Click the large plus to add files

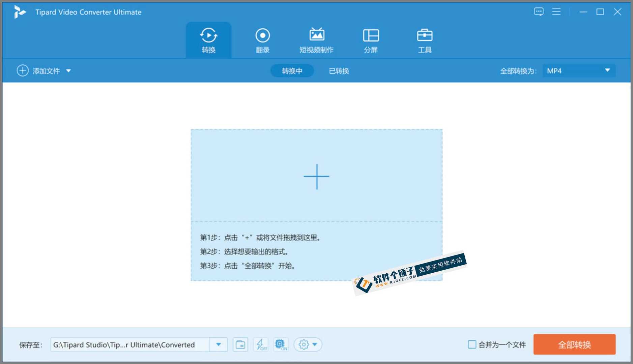tap(316, 177)
